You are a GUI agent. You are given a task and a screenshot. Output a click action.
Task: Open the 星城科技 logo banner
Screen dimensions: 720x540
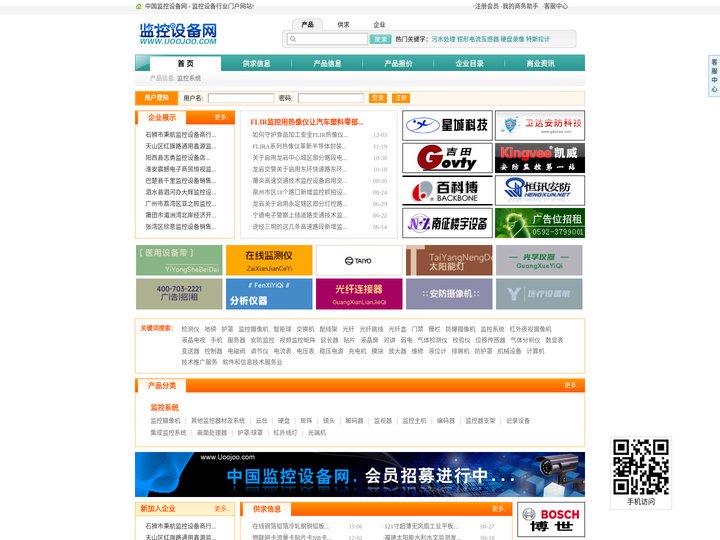(447, 125)
